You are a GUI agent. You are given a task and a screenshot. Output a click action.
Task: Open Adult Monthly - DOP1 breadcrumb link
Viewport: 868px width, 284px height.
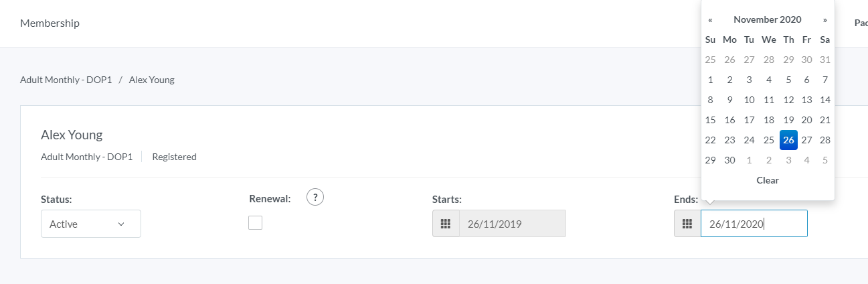tap(66, 80)
